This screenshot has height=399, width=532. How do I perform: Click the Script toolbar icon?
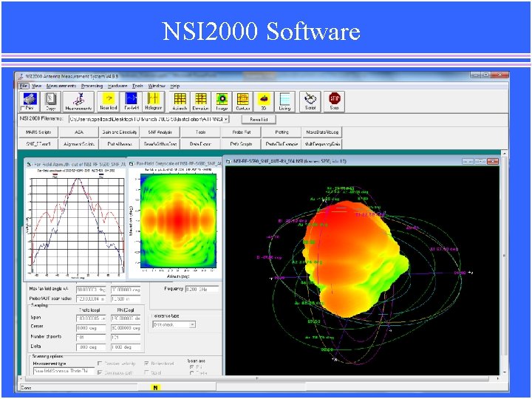coord(310,101)
